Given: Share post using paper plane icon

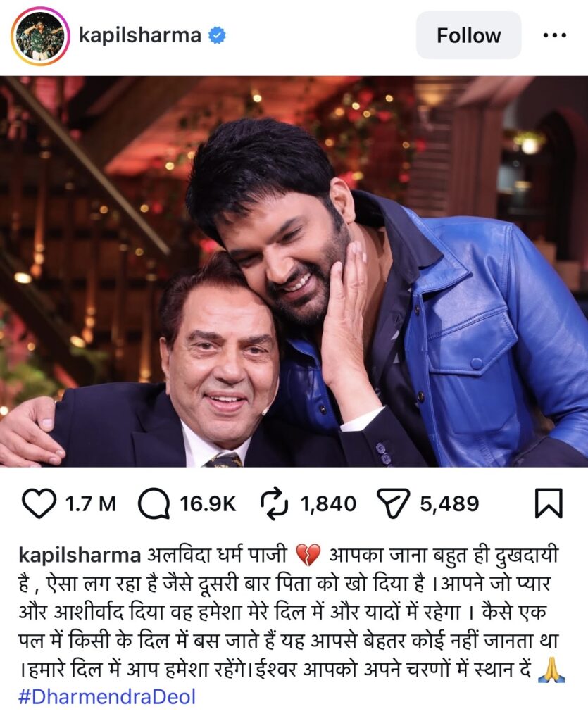Looking at the screenshot, I should coord(393,503).
